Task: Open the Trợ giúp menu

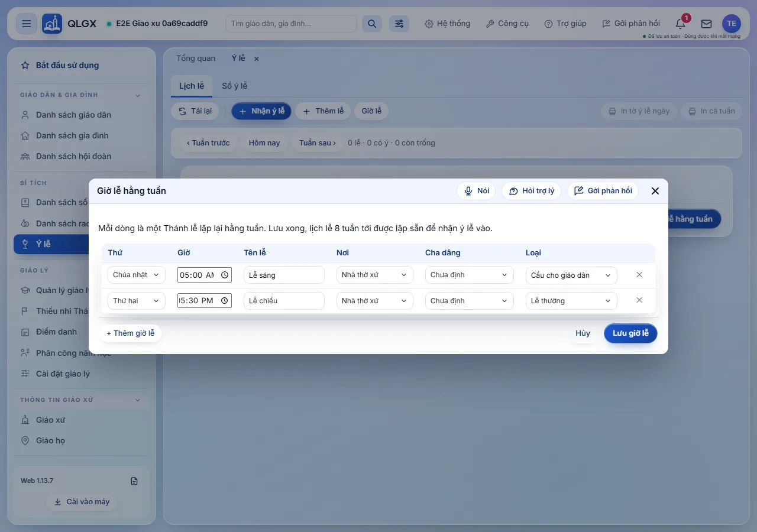Action: 565,24
